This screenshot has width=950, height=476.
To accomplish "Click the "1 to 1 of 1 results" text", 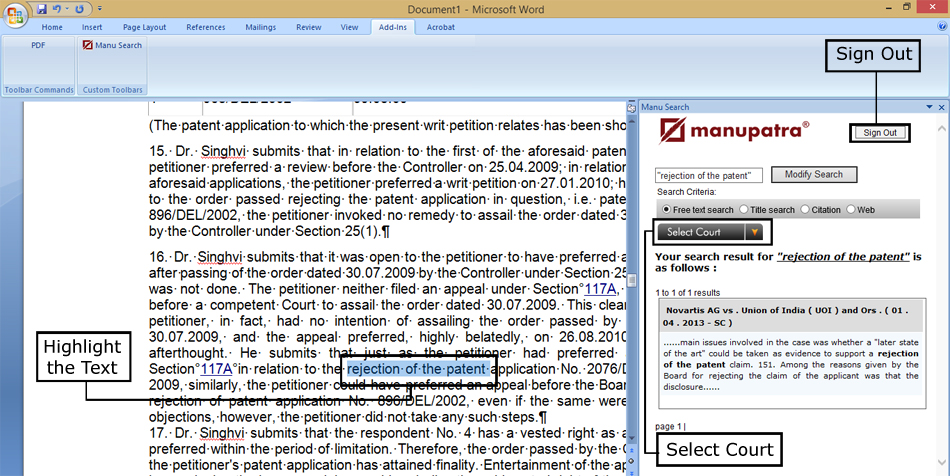I will click(687, 293).
